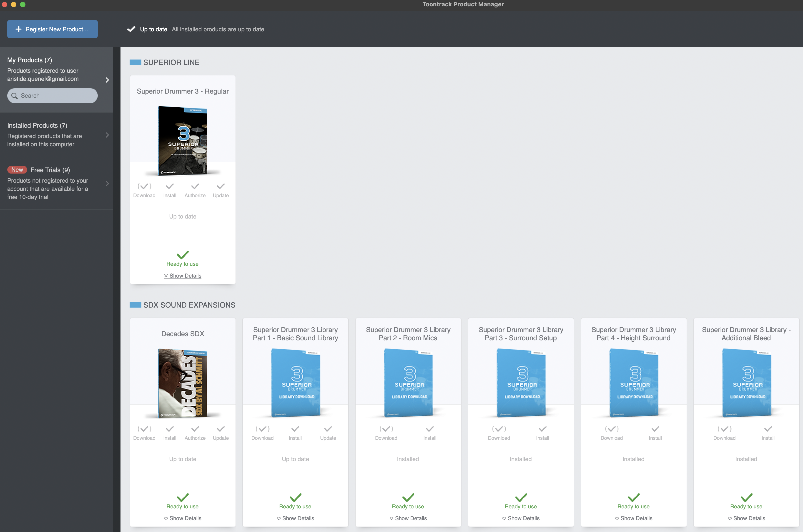Screen dimensions: 803x532
Task: Click the Search field in sidebar
Action: pyautogui.click(x=52, y=96)
